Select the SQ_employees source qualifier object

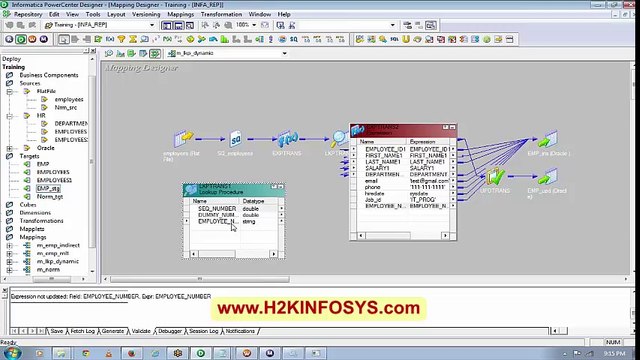click(236, 139)
